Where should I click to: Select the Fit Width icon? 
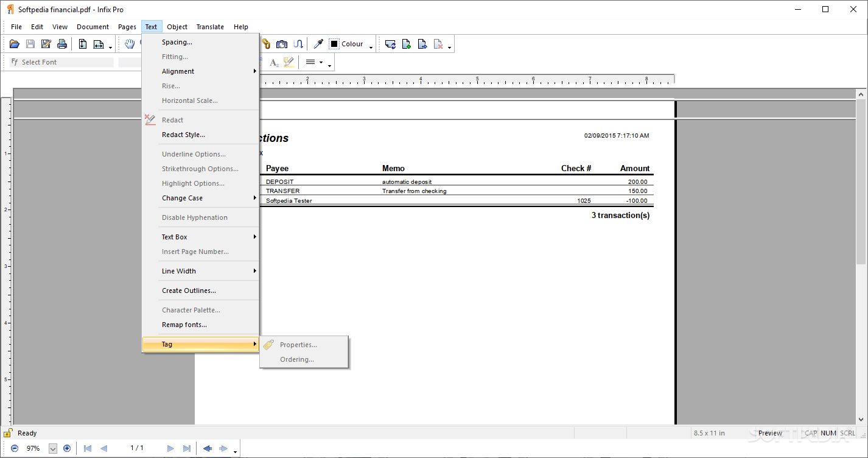[99, 44]
